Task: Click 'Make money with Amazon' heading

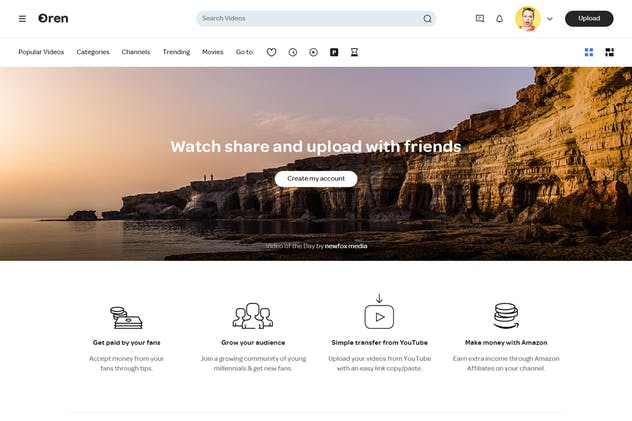Action: click(x=506, y=342)
